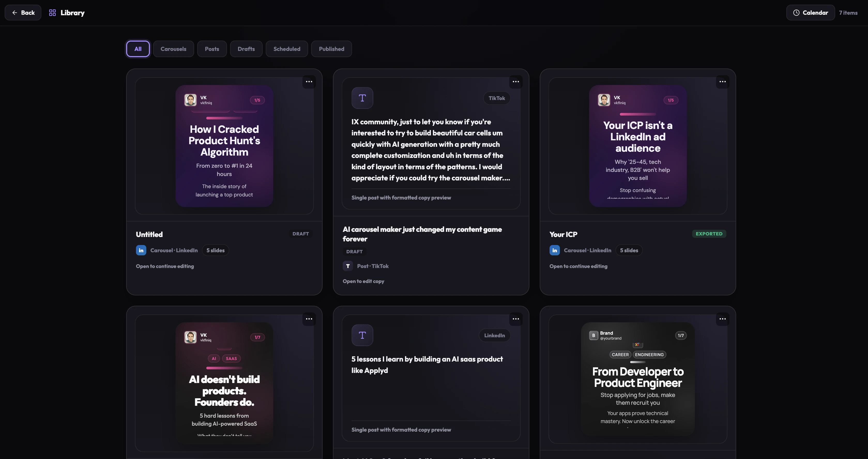
Task: Open the three-dot menu on the Your ICP card
Action: 722,82
